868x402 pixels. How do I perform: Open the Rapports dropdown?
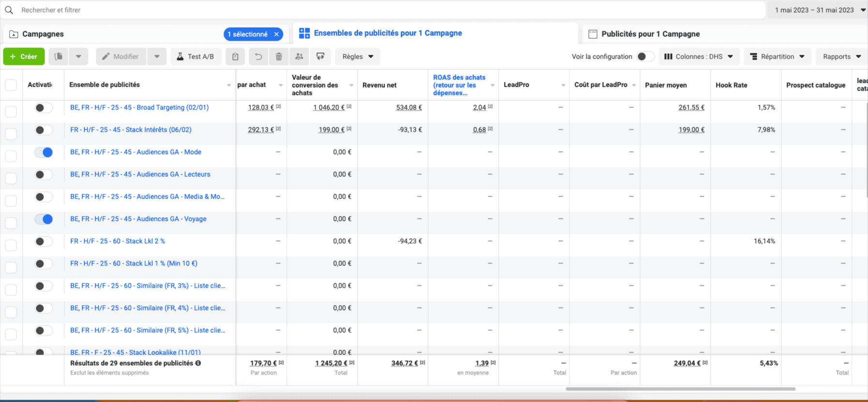842,56
